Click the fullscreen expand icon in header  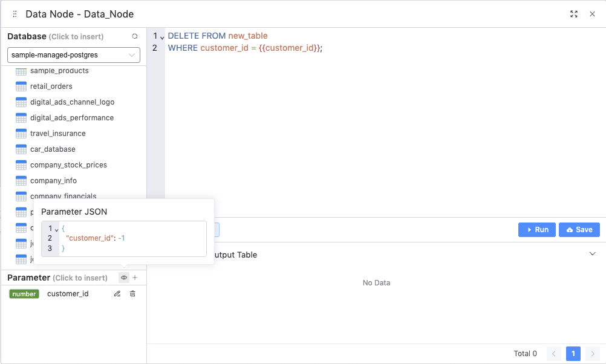pyautogui.click(x=574, y=14)
